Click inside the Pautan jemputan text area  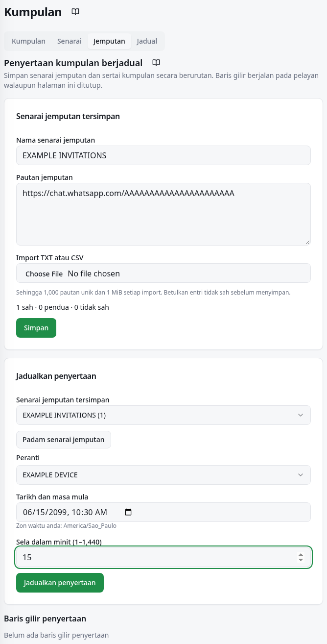coord(163,214)
